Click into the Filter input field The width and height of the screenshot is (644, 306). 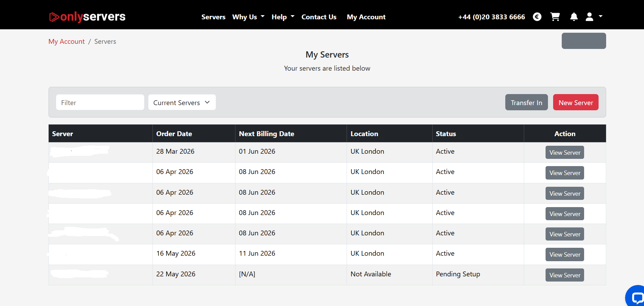pyautogui.click(x=100, y=102)
